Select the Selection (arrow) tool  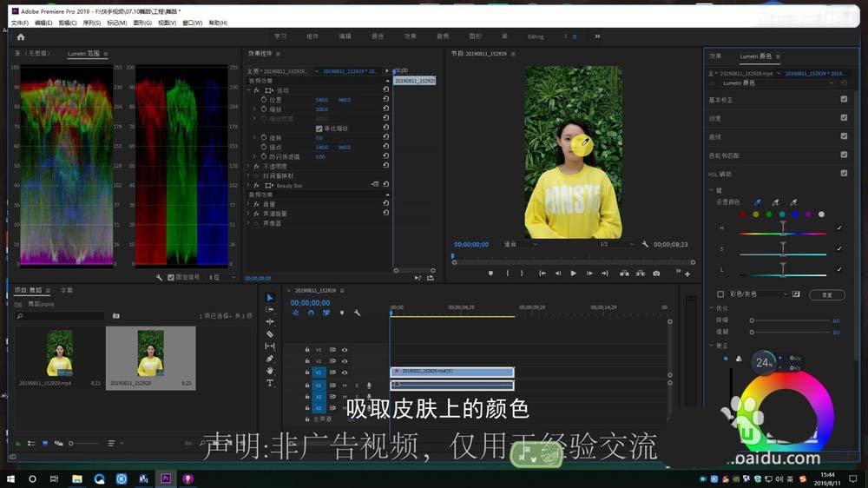pyautogui.click(x=270, y=298)
